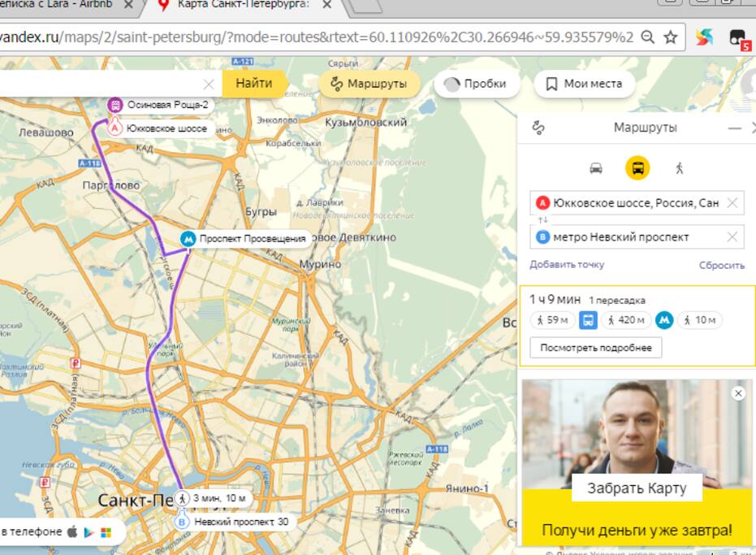Viewport: 756px width, 555px height.
Task: Select the public transport bus mode icon
Action: point(637,168)
